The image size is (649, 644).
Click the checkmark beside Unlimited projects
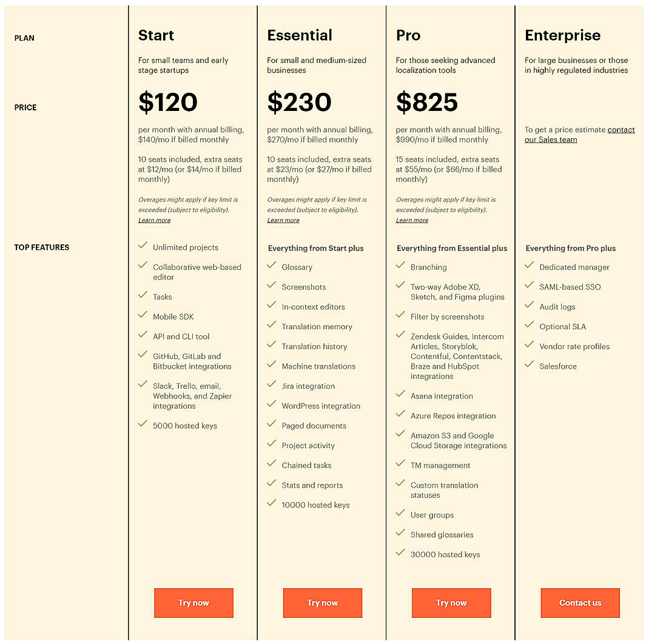(x=142, y=247)
